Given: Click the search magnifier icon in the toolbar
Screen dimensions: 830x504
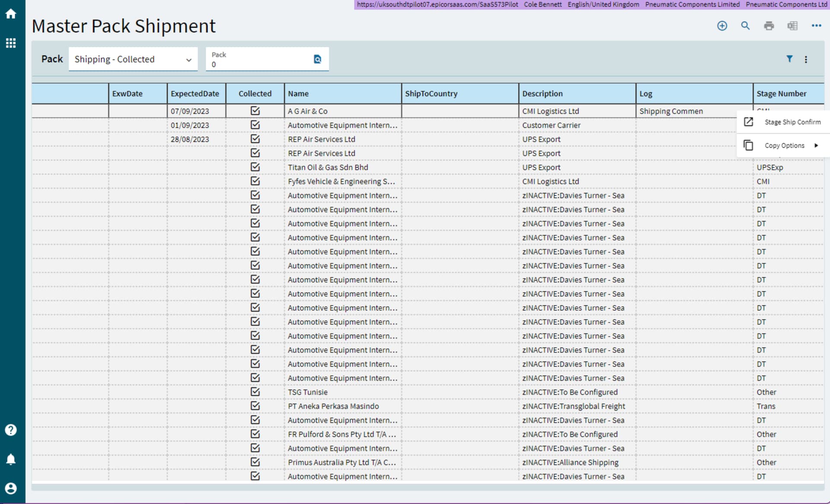Looking at the screenshot, I should point(745,26).
